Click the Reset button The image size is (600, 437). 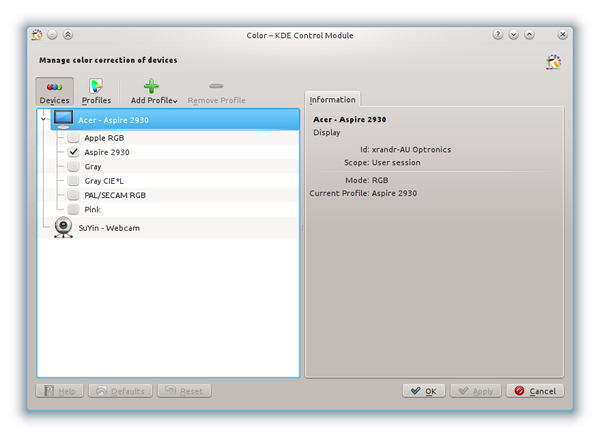[184, 391]
